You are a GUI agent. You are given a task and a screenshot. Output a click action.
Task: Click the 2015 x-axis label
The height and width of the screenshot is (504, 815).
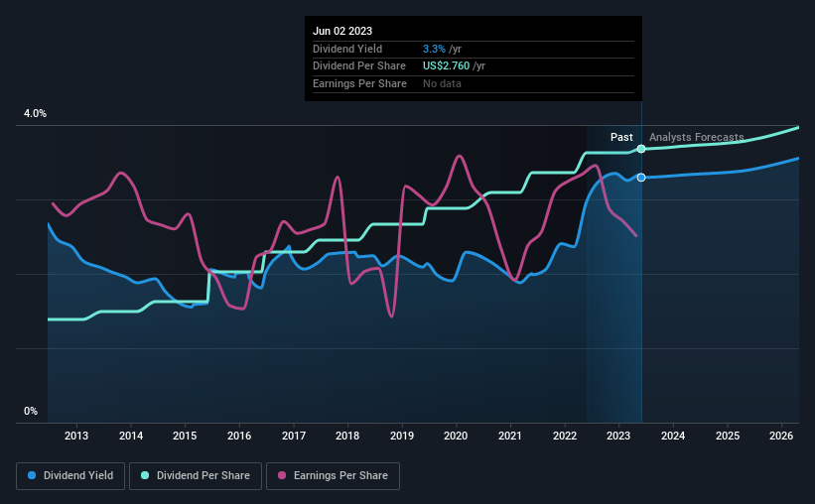185,436
